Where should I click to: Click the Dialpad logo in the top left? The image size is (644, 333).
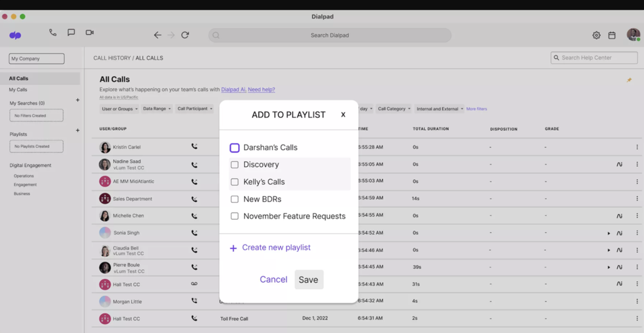[x=15, y=35]
